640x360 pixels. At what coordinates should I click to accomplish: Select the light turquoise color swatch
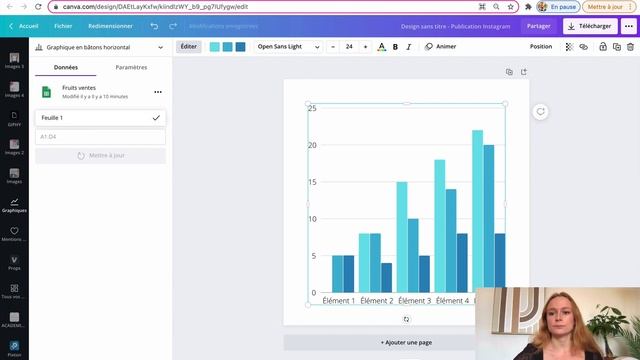click(215, 47)
